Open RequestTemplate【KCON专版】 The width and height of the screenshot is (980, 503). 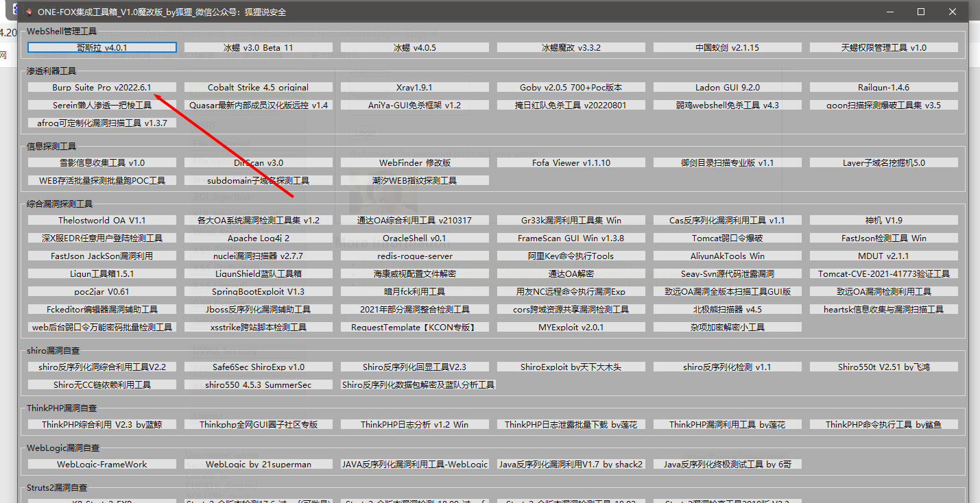(x=415, y=328)
